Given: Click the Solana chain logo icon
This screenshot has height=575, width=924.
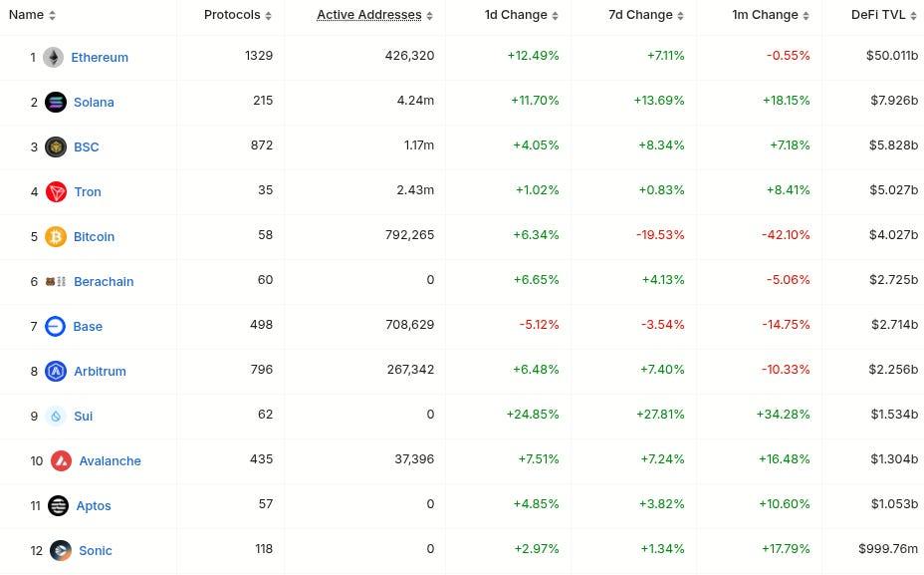Looking at the screenshot, I should tap(56, 102).
